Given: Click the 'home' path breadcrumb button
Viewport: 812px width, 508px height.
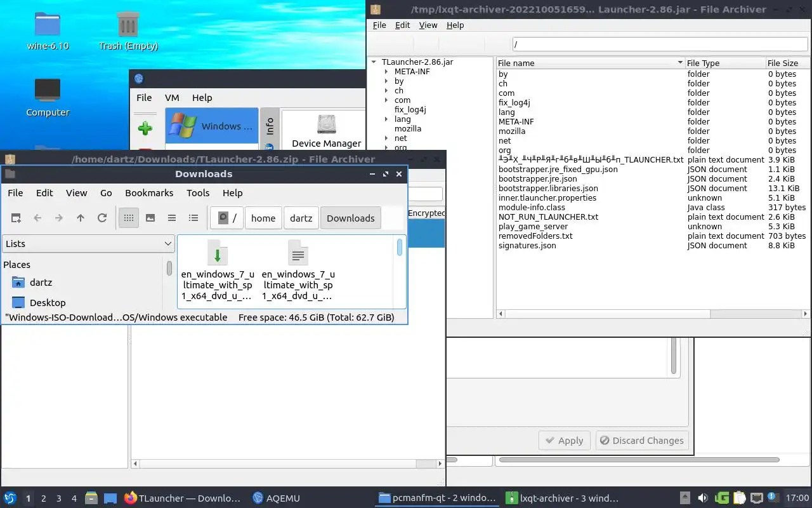Looking at the screenshot, I should (x=263, y=218).
